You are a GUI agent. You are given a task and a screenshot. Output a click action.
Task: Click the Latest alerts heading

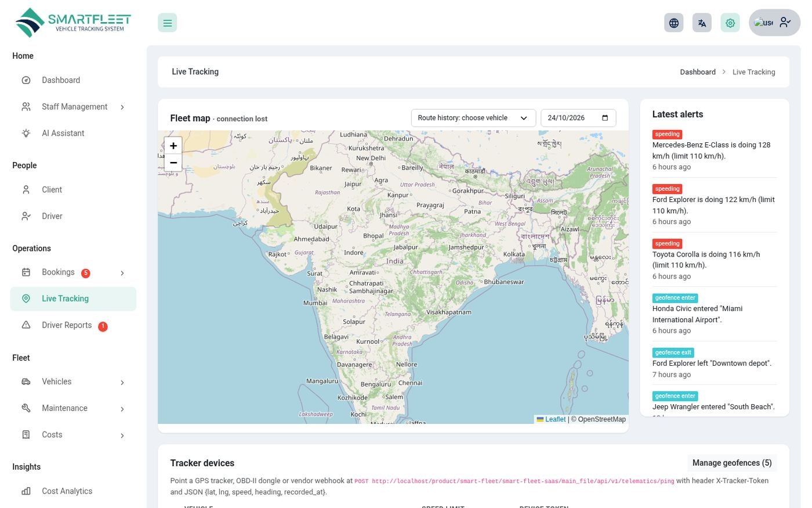click(677, 114)
